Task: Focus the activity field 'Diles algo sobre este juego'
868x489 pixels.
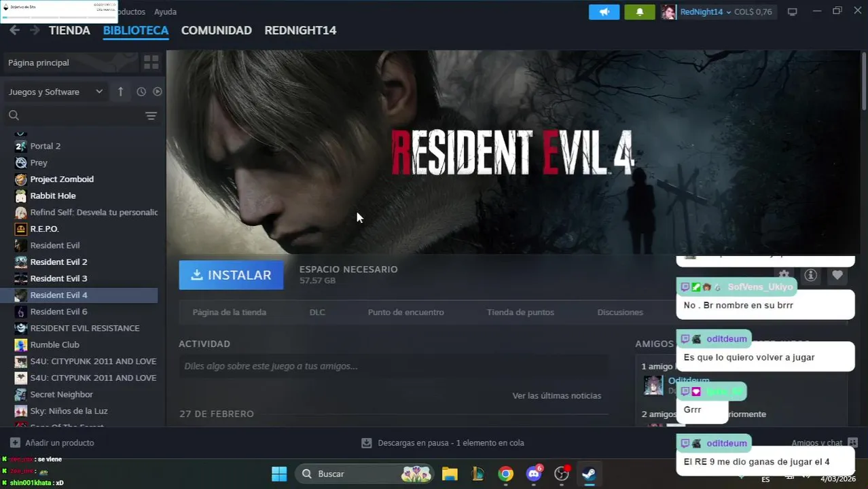Action: pyautogui.click(x=393, y=366)
